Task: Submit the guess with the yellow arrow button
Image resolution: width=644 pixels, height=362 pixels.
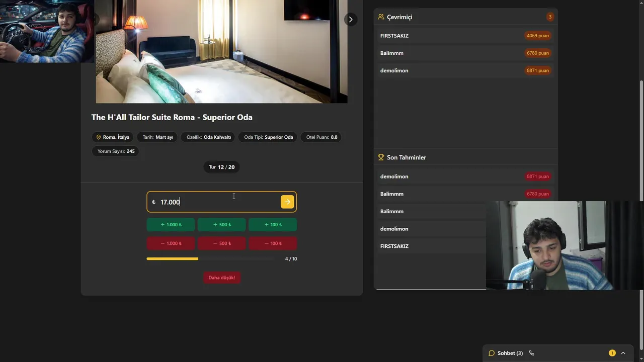Action: click(287, 202)
